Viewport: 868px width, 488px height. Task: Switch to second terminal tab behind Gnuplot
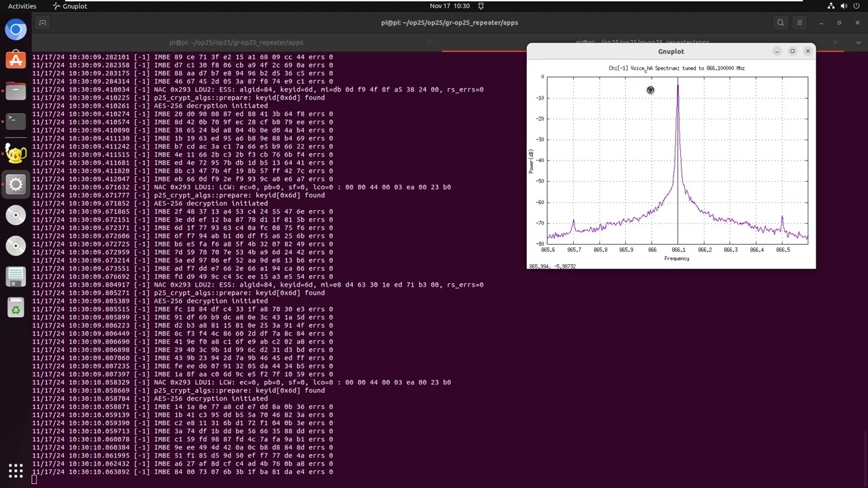642,42
